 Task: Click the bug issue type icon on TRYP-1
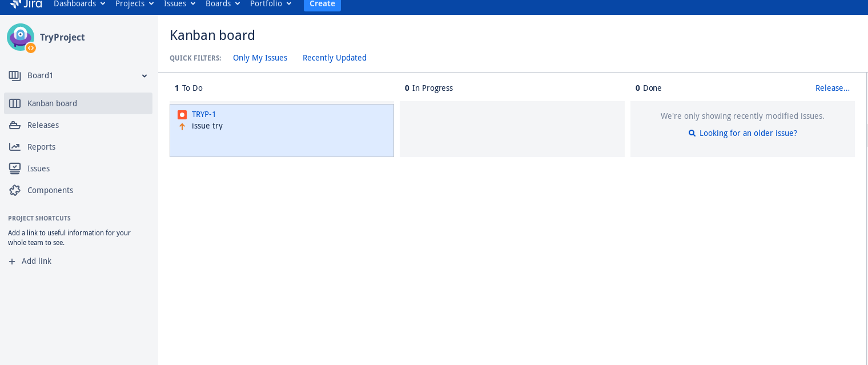(x=182, y=114)
